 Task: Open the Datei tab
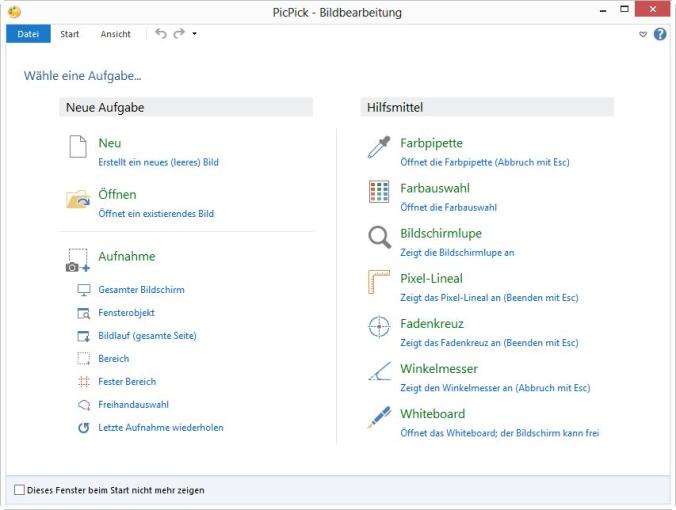pos(28,34)
